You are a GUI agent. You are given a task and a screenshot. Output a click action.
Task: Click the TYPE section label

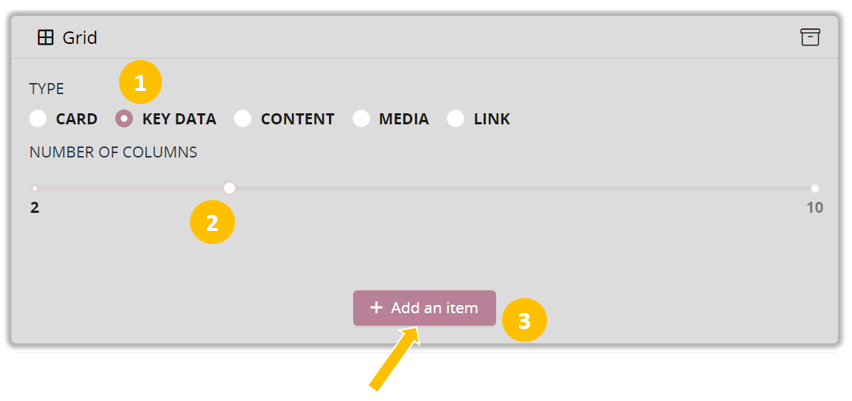[46, 89]
